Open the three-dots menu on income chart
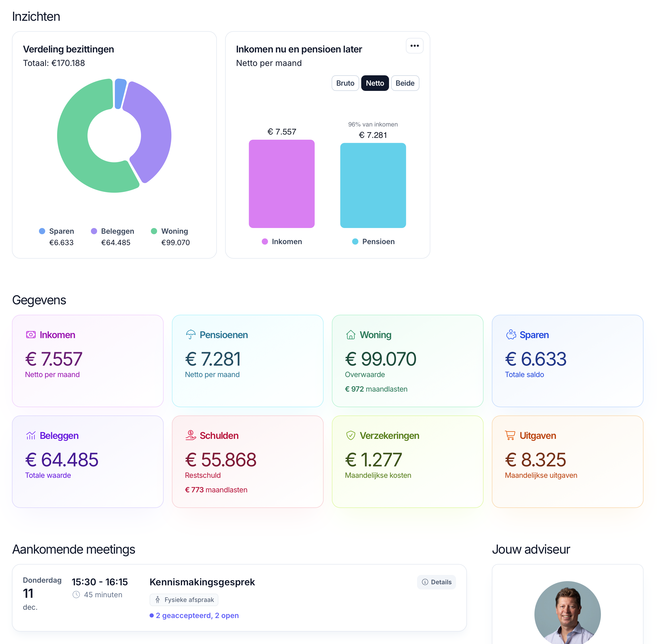 (x=414, y=46)
